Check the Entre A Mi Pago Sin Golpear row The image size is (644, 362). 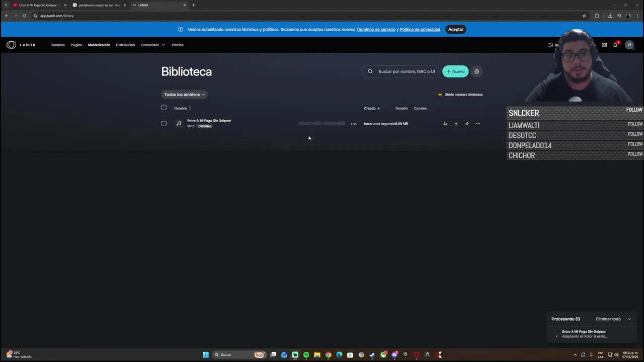click(x=164, y=124)
